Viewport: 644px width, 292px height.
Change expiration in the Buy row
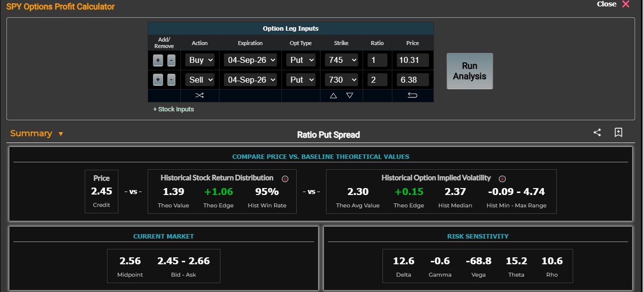[250, 60]
